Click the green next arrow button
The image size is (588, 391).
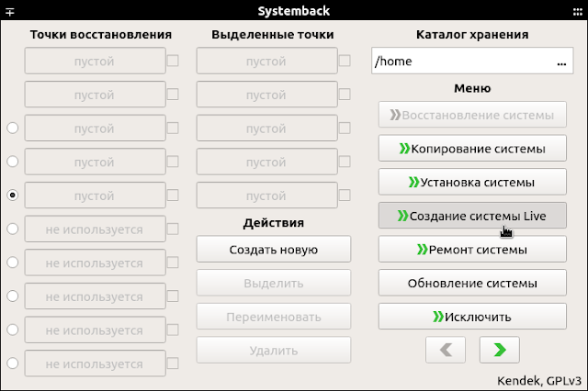click(x=499, y=350)
